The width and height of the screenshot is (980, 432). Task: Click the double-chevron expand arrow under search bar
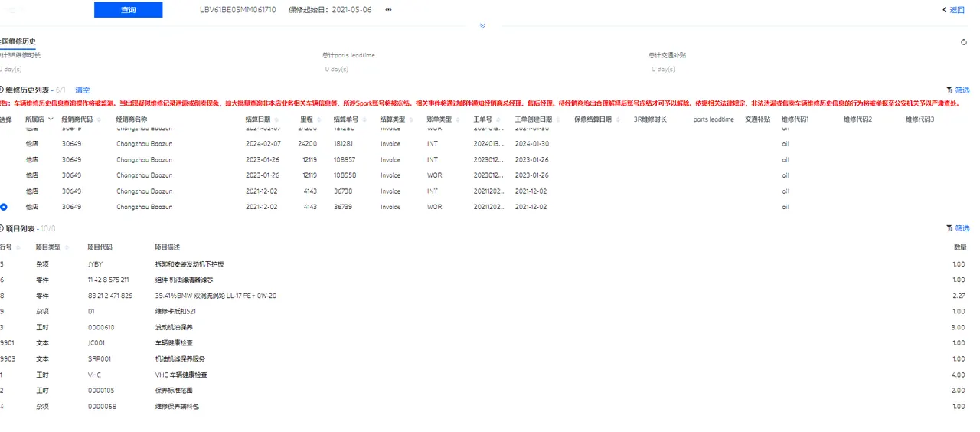coord(482,26)
